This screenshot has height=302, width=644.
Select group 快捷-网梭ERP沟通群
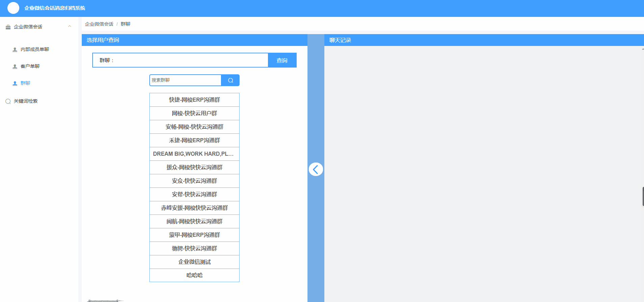[194, 100]
